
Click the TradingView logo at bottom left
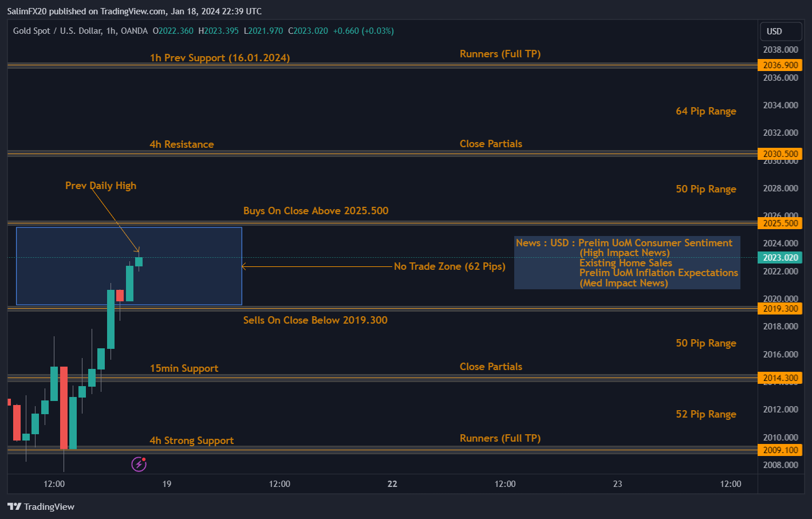coord(41,506)
